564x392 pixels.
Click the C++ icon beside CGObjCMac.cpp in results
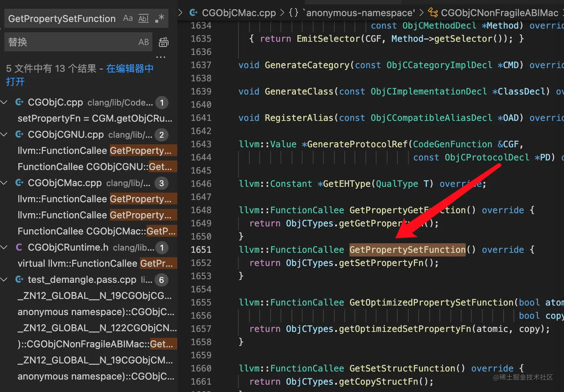point(19,183)
